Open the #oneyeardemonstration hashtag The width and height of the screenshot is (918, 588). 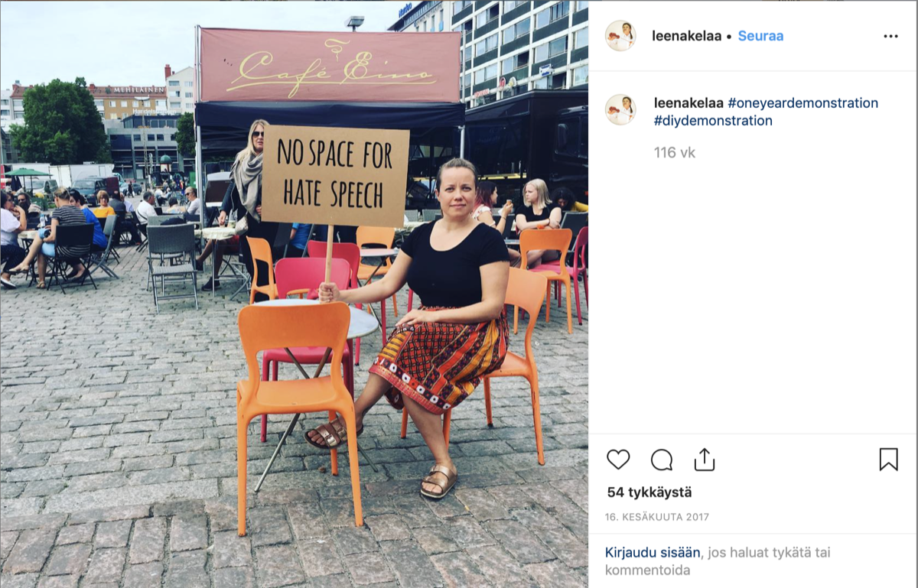(x=803, y=102)
